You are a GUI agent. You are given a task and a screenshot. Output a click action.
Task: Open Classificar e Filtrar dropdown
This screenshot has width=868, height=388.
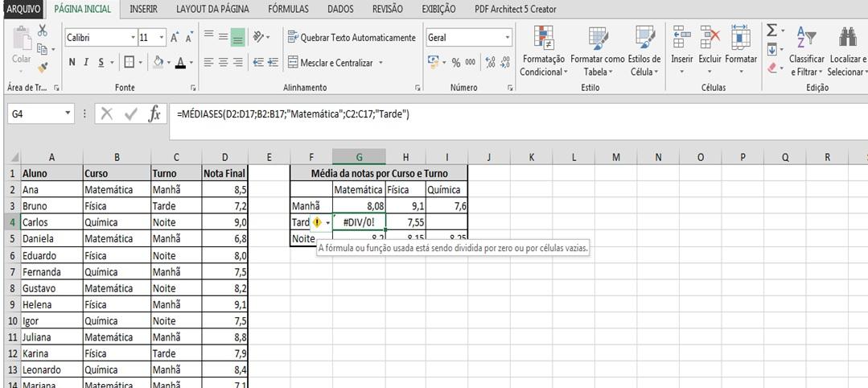[x=807, y=51]
